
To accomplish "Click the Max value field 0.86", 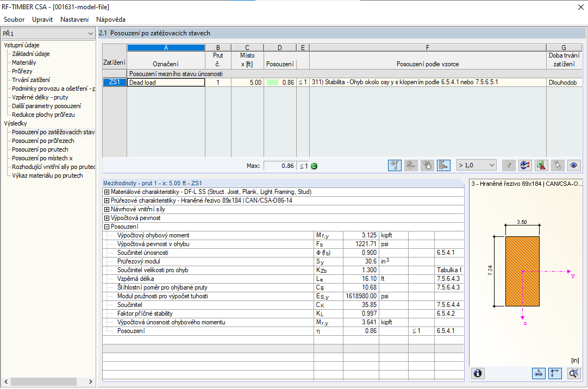I will click(279, 166).
